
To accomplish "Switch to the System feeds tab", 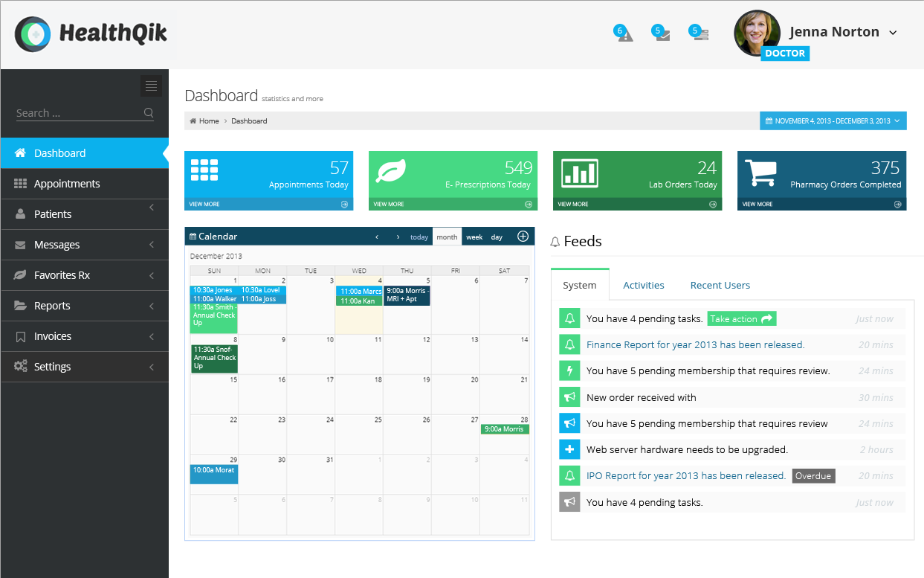I will pyautogui.click(x=580, y=285).
